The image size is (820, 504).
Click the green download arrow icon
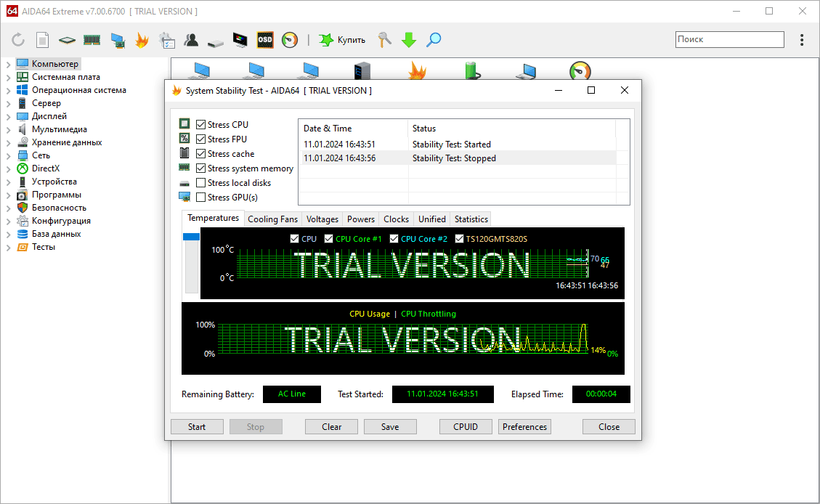tap(409, 40)
